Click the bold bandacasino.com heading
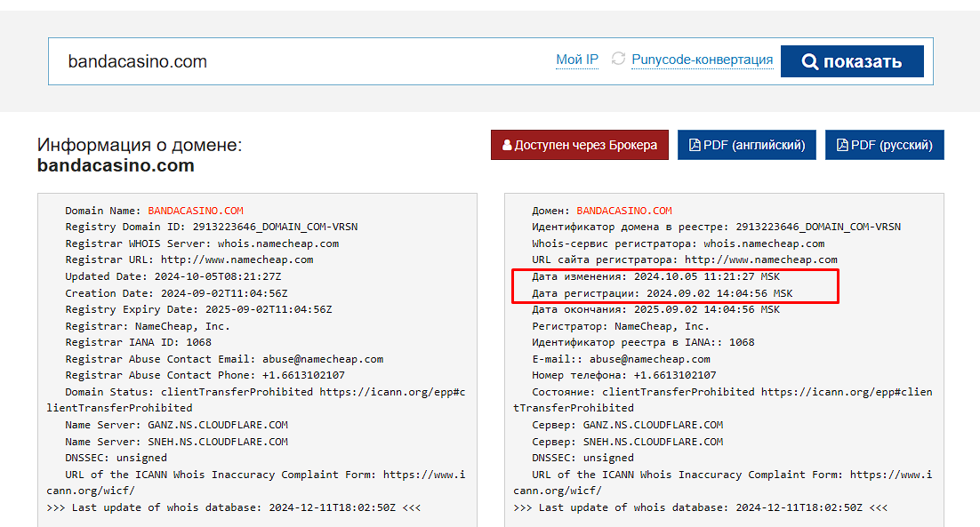 tap(116, 165)
